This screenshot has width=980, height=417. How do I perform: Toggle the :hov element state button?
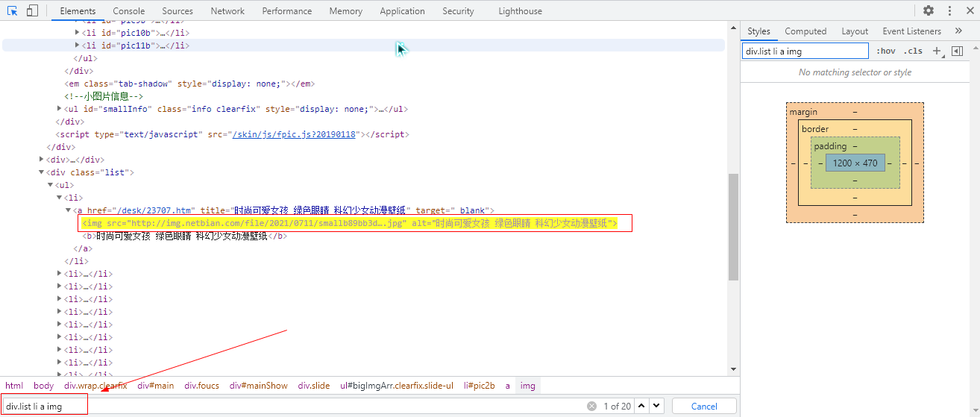pos(886,51)
